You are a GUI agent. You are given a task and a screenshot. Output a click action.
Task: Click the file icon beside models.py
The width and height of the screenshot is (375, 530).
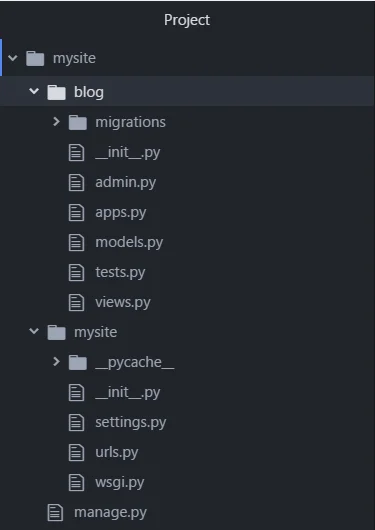76,243
